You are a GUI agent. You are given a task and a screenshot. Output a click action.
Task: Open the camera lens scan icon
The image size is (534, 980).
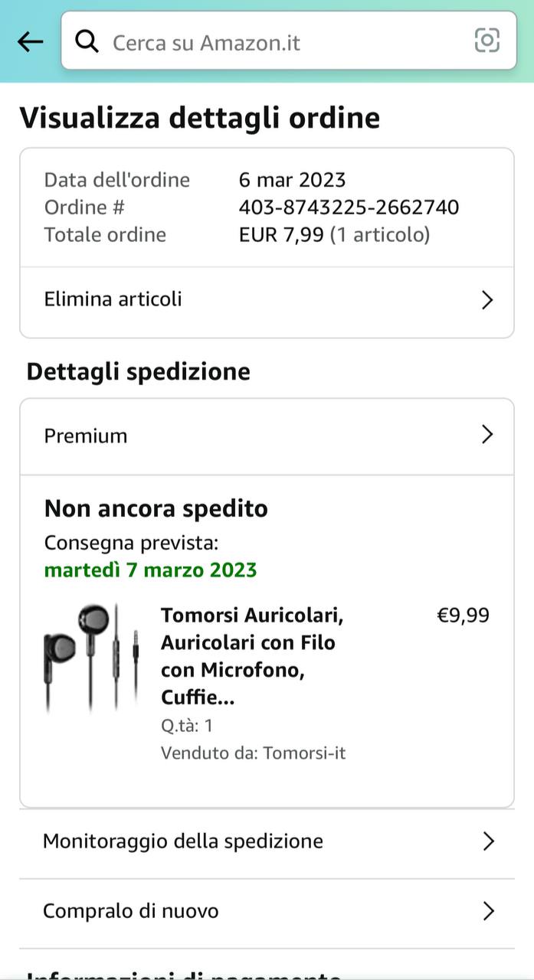[486, 40]
